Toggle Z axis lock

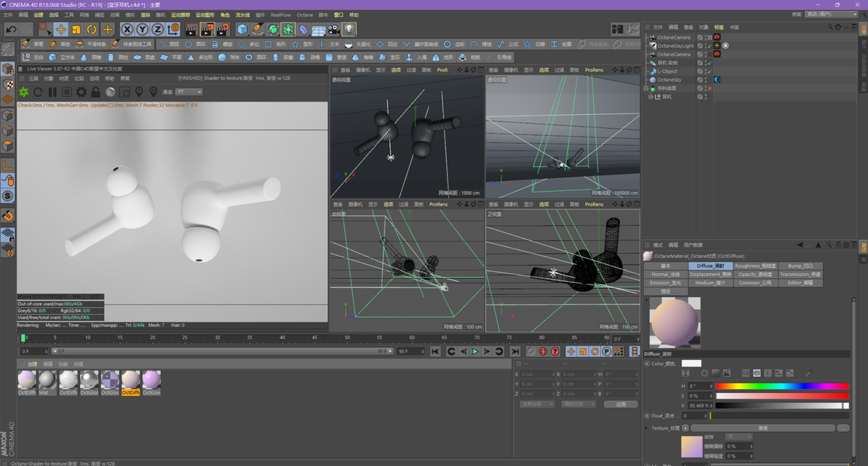tap(158, 30)
